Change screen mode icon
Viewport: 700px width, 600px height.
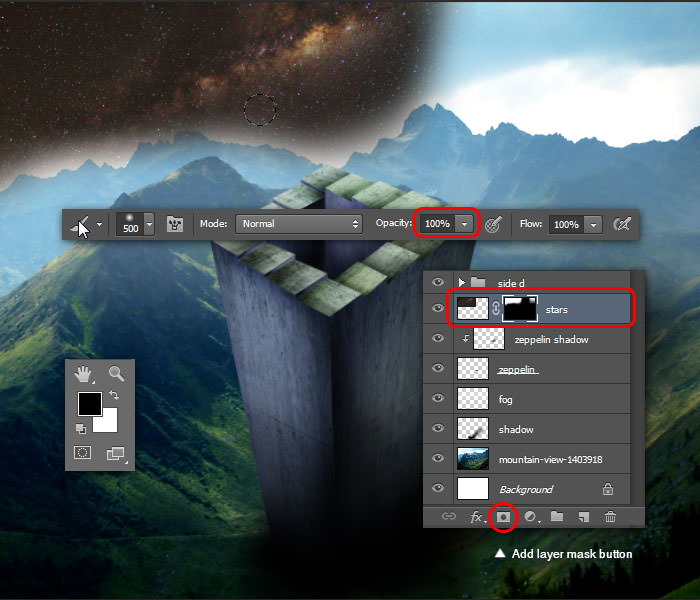[x=115, y=454]
